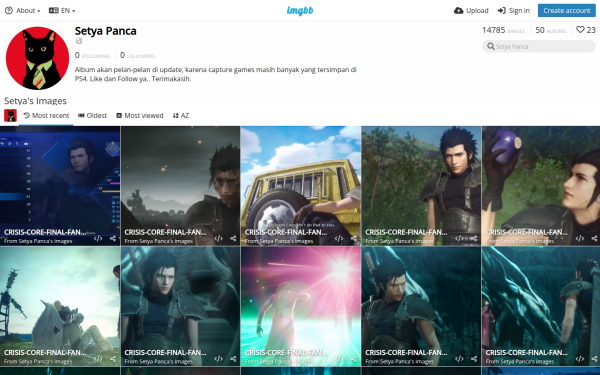This screenshot has height=375, width=600.
Task: Sort images with the AZ tab
Action: (181, 116)
